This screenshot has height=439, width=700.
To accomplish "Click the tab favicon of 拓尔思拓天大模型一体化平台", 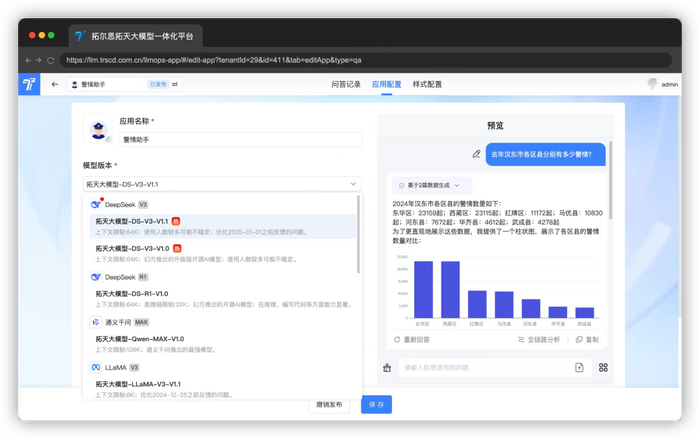I will click(x=80, y=36).
